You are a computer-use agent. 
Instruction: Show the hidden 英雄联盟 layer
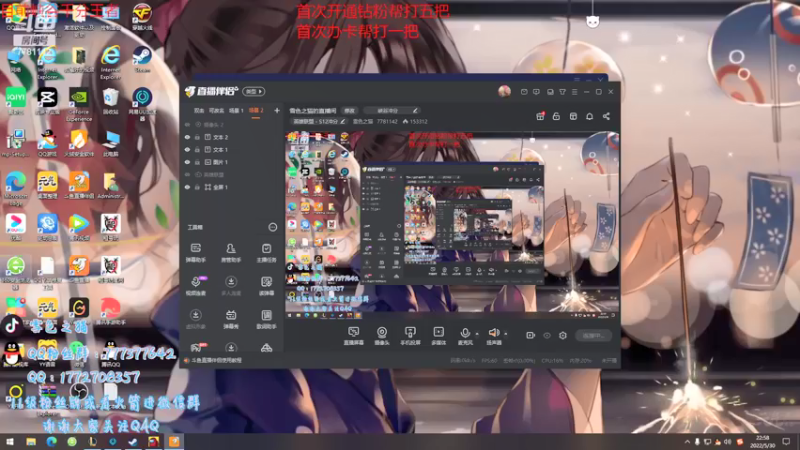point(187,174)
